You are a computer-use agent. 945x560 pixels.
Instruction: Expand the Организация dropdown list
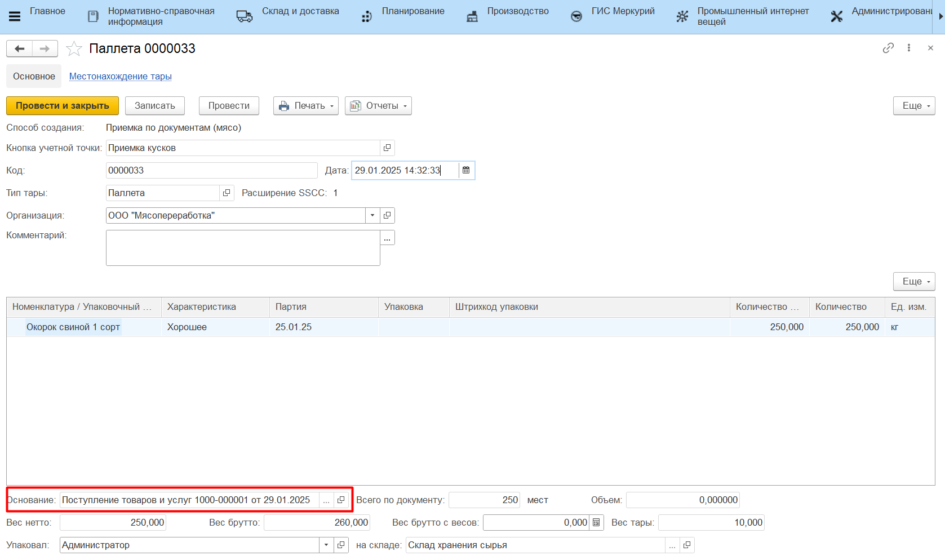[372, 215]
